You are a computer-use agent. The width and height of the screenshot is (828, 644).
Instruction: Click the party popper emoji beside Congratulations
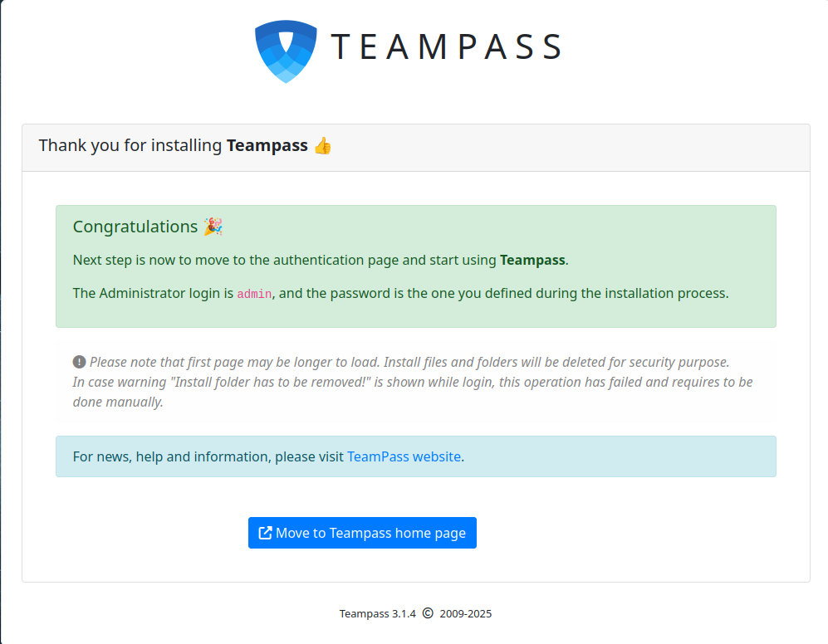[x=213, y=227]
